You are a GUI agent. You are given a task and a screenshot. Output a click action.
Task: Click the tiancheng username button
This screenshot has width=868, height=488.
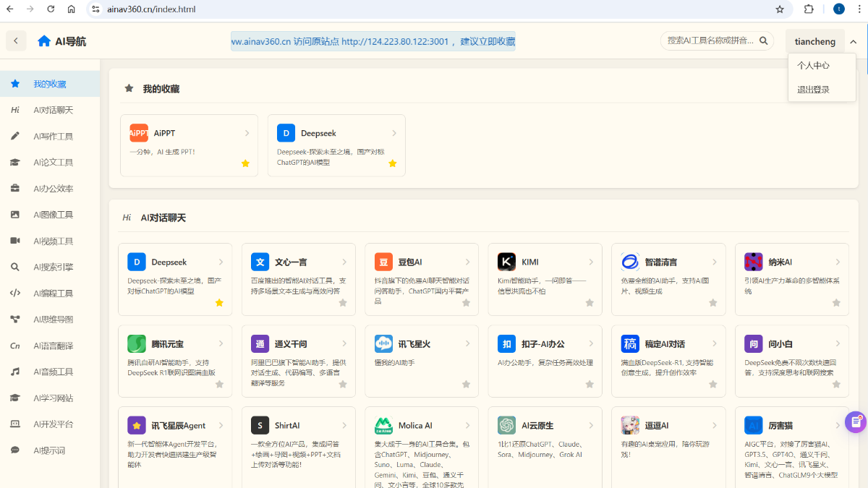click(x=814, y=41)
